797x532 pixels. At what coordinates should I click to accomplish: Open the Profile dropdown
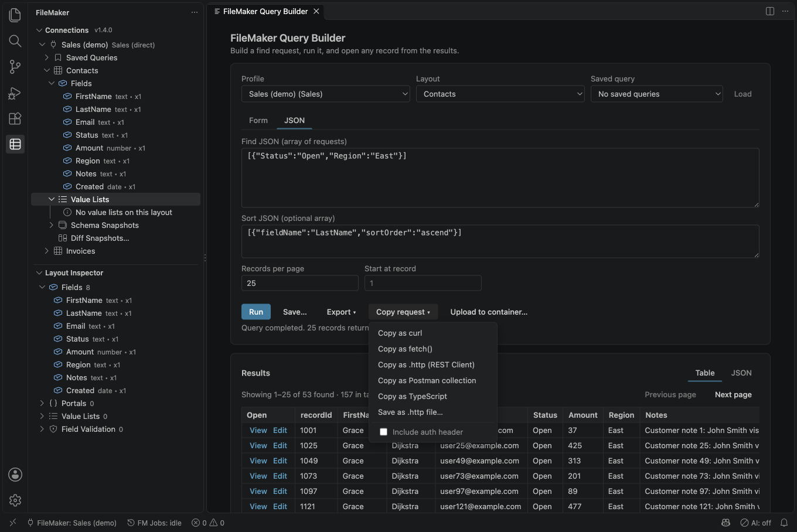click(325, 94)
